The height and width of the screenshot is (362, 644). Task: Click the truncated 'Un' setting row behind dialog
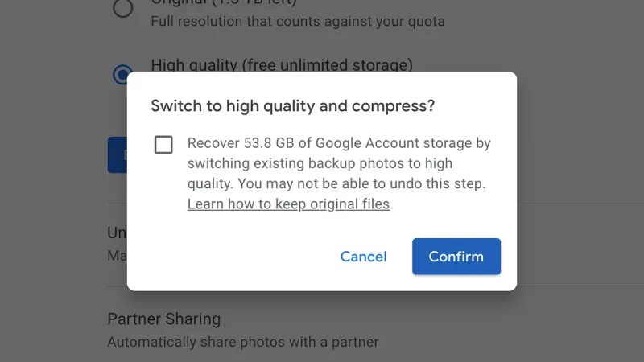tap(117, 232)
